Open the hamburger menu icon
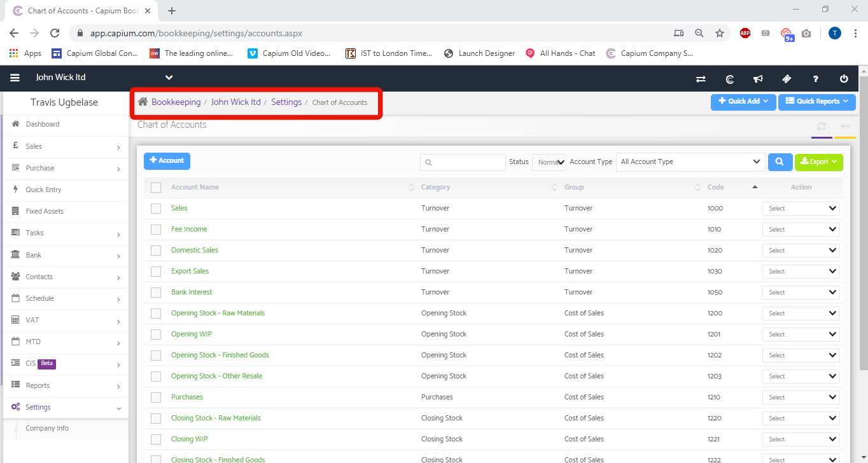Screen dimensions: 868x463 point(15,78)
